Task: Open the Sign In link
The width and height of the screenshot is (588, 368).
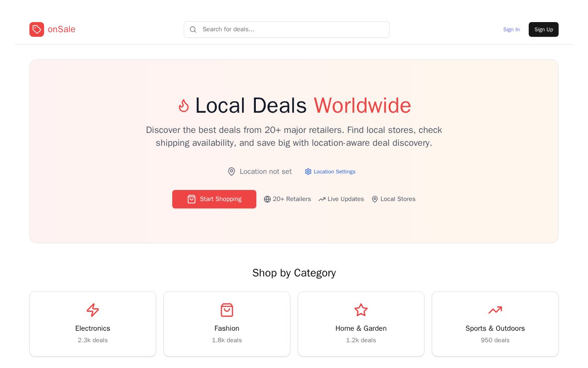Action: point(511,29)
